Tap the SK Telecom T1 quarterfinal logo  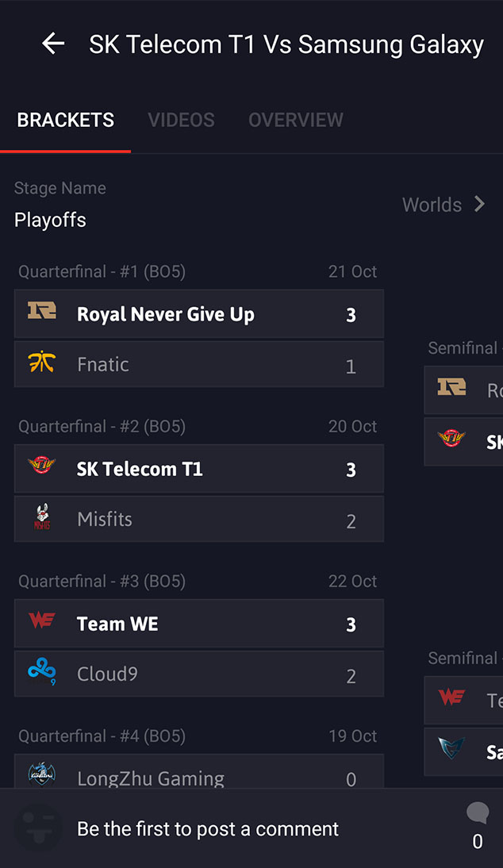pos(42,467)
